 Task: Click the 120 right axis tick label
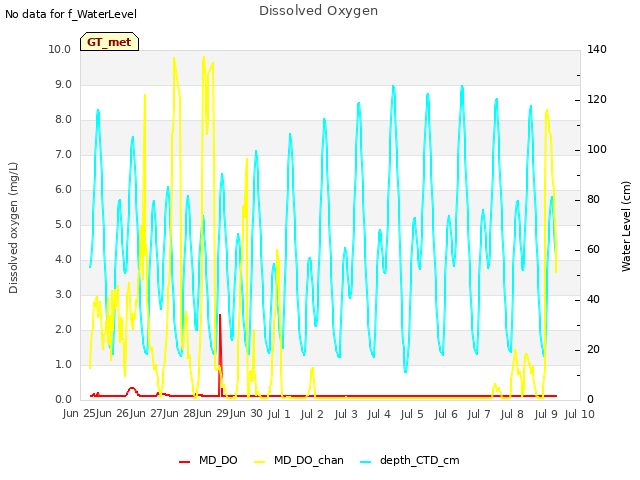point(597,100)
